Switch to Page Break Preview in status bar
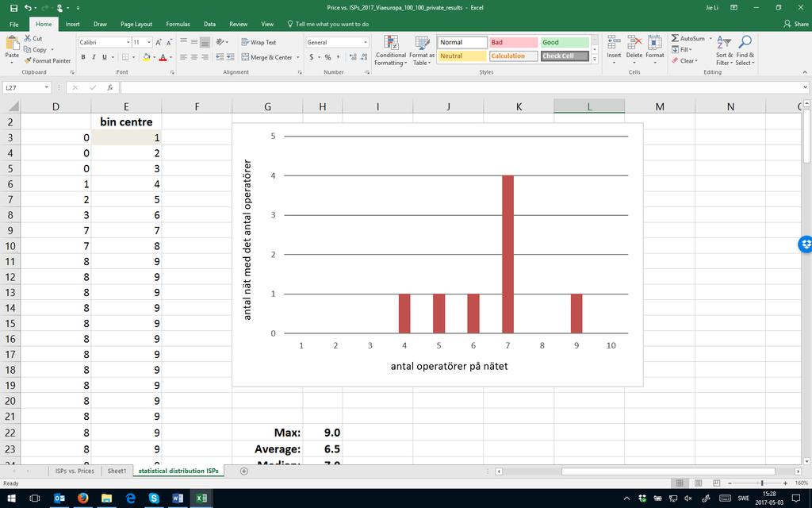The image size is (812, 508). pyautogui.click(x=717, y=483)
